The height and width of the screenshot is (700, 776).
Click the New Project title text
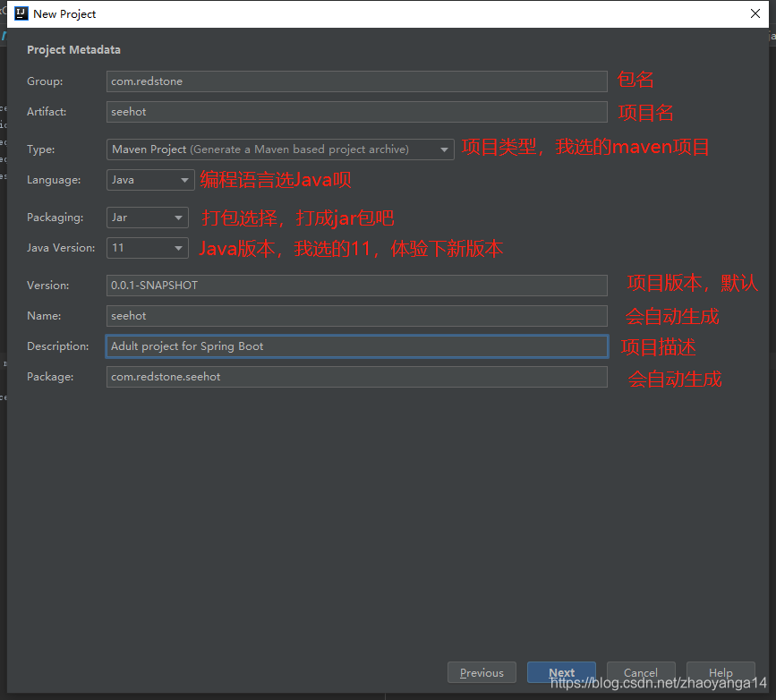tap(64, 14)
